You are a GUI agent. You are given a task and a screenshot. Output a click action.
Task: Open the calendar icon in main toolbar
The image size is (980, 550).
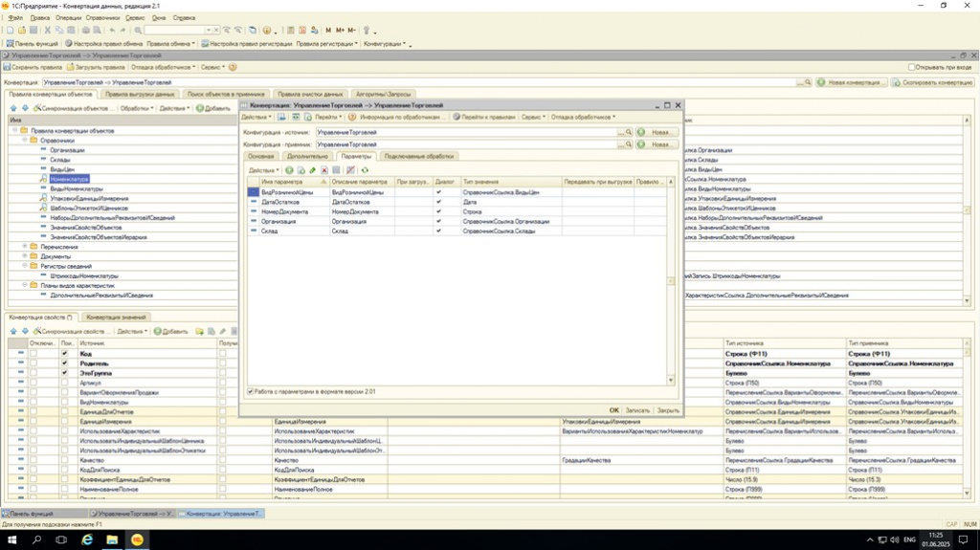click(302, 30)
